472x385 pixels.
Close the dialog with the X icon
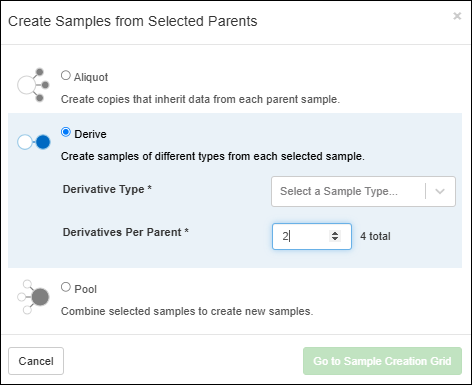click(457, 16)
